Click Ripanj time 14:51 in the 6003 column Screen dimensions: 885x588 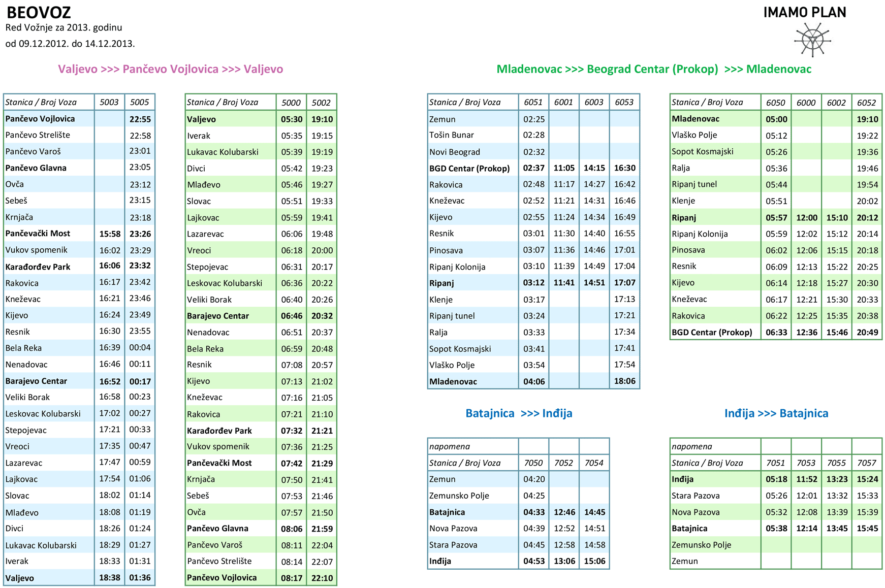(594, 283)
